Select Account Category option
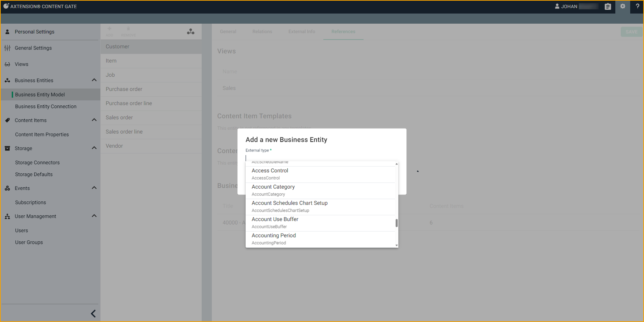 point(320,191)
